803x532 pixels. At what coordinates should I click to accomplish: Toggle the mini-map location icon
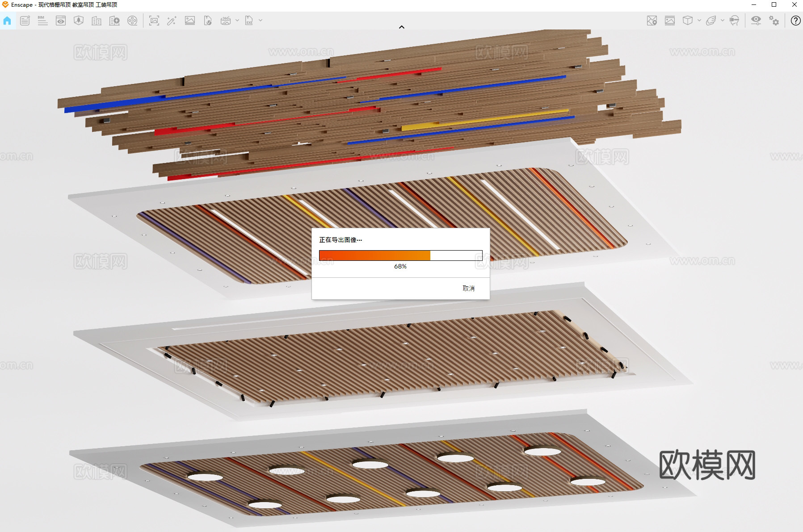(x=652, y=21)
